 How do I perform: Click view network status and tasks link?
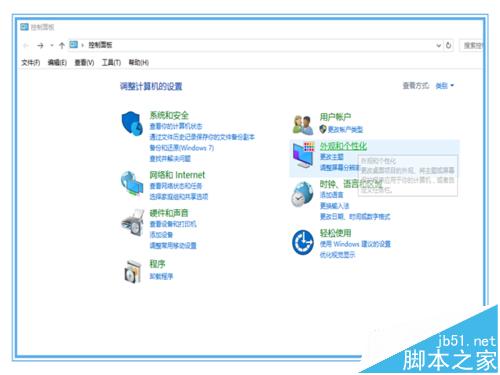(176, 186)
